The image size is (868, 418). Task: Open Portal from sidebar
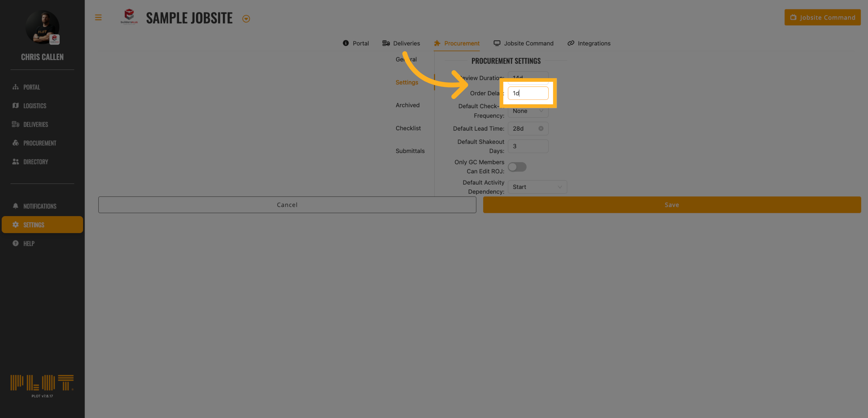31,87
